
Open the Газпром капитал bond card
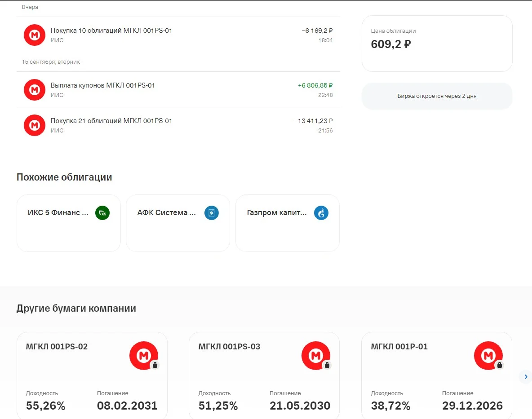pos(288,223)
